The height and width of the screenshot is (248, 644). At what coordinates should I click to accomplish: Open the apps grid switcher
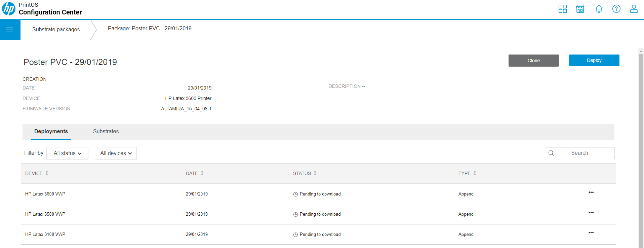pos(563,9)
